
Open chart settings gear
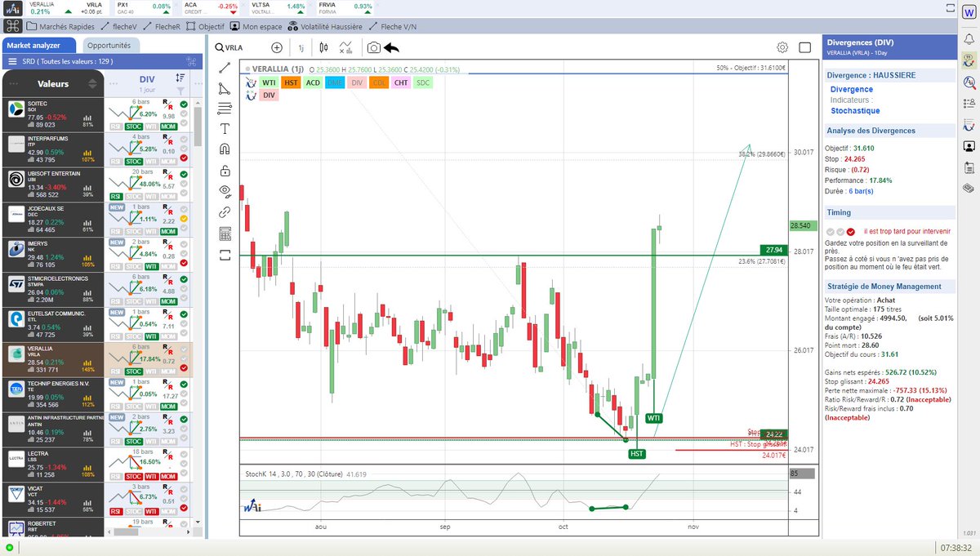[x=782, y=48]
